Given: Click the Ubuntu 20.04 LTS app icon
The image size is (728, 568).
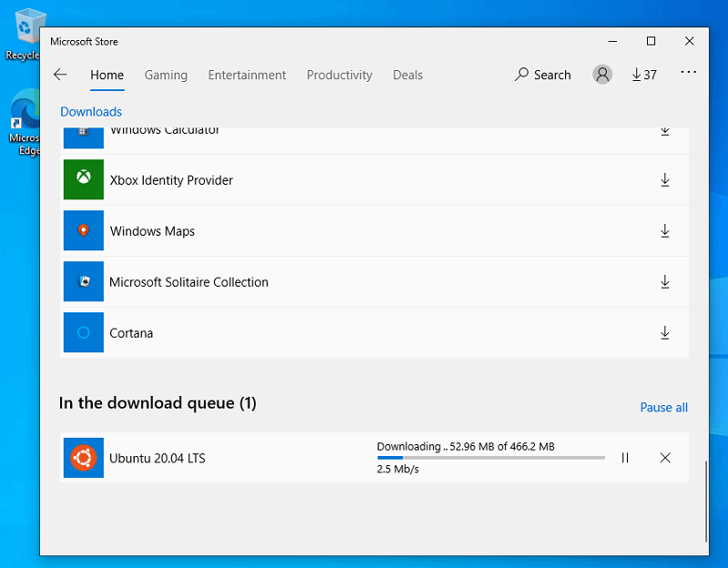Looking at the screenshot, I should pos(84,458).
